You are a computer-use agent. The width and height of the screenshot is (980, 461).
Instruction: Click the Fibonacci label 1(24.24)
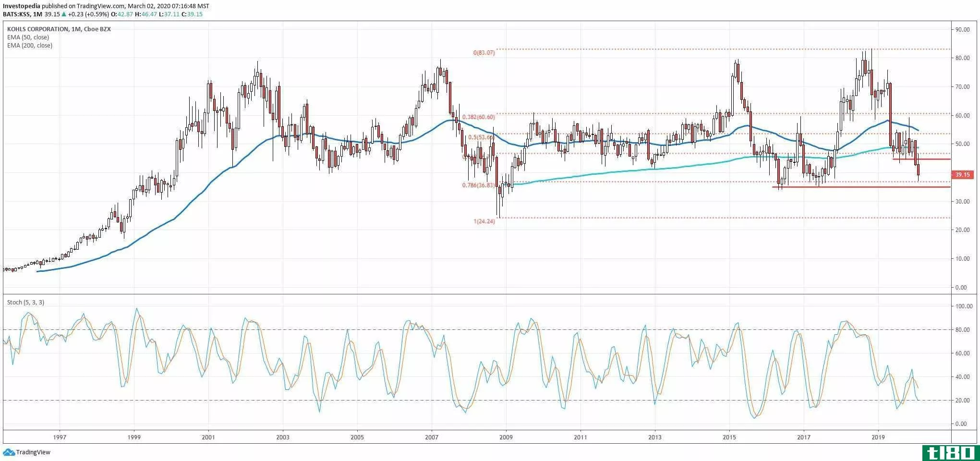point(484,221)
